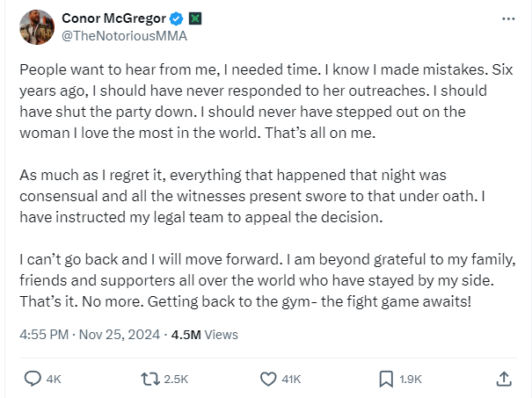Like the post with the heart icon

coord(270,379)
